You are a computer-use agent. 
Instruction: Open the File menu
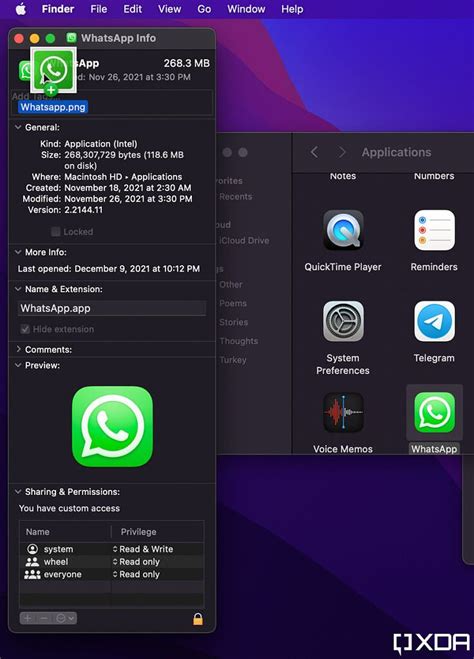99,9
